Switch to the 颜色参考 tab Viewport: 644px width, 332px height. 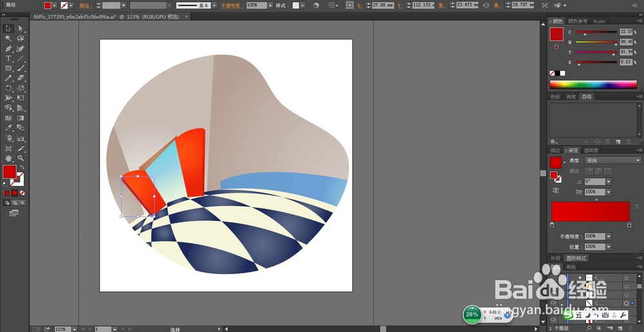click(578, 21)
